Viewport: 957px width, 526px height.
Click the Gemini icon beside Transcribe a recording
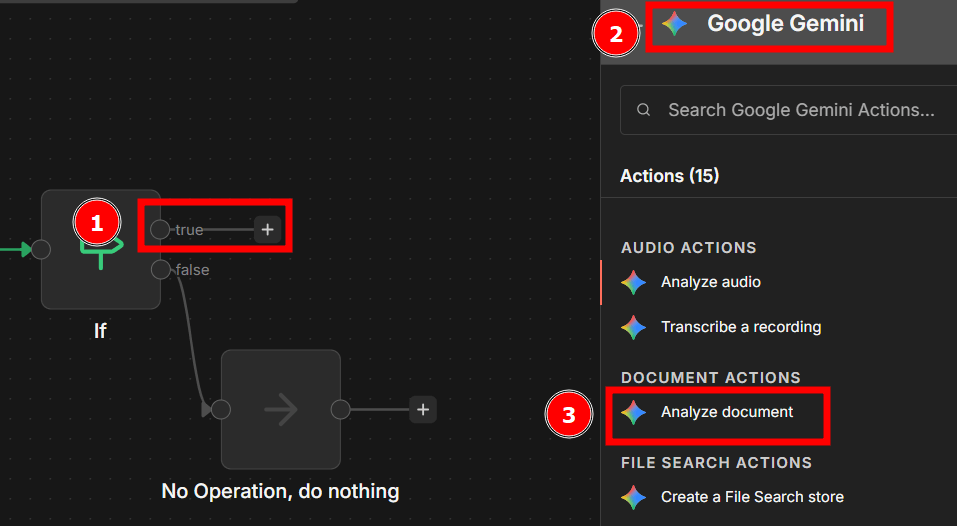[x=634, y=327]
